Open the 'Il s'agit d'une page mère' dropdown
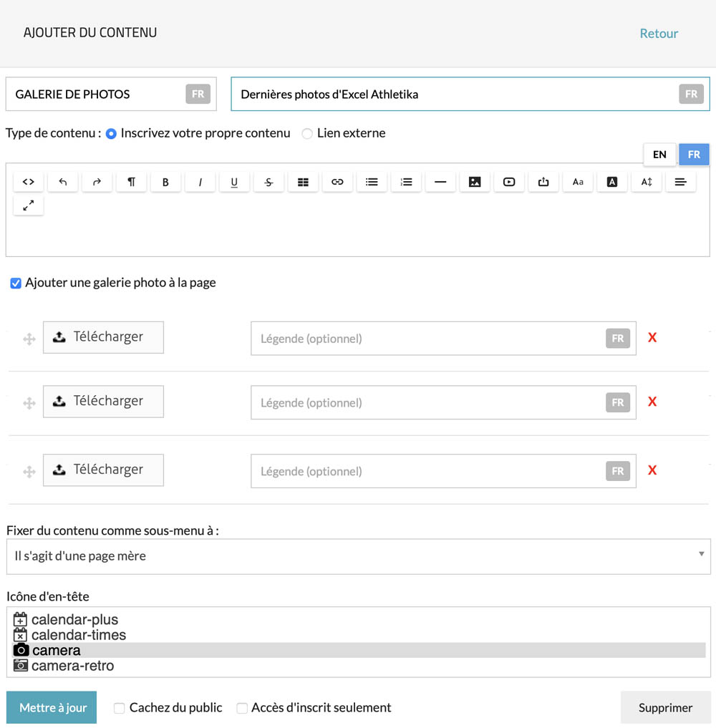 (358, 556)
